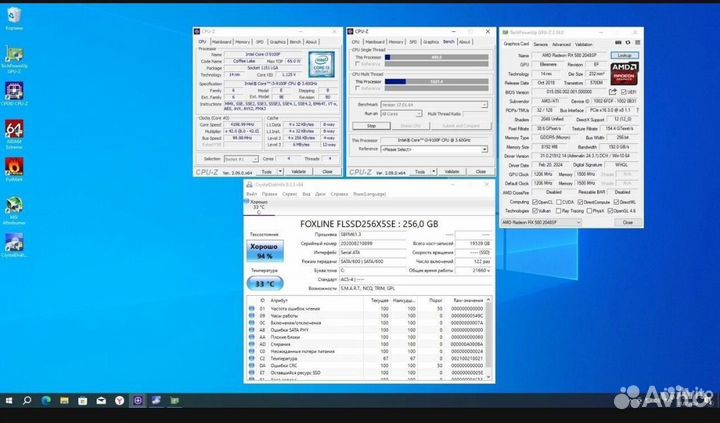Open the CrystalDiskInfo desktop shortcut

[14, 245]
